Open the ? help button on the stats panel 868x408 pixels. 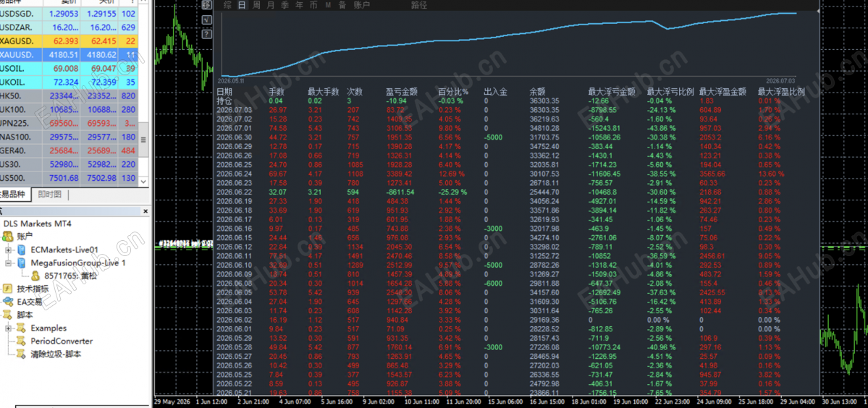[x=207, y=34]
